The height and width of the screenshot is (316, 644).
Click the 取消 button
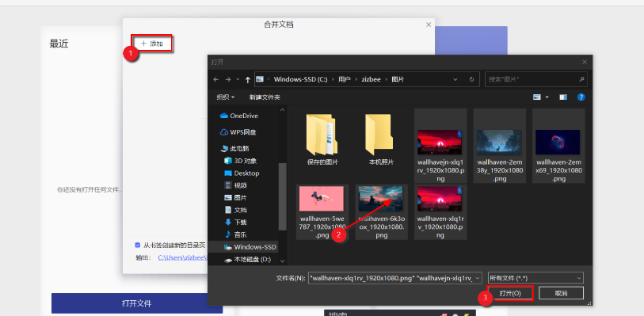point(561,293)
